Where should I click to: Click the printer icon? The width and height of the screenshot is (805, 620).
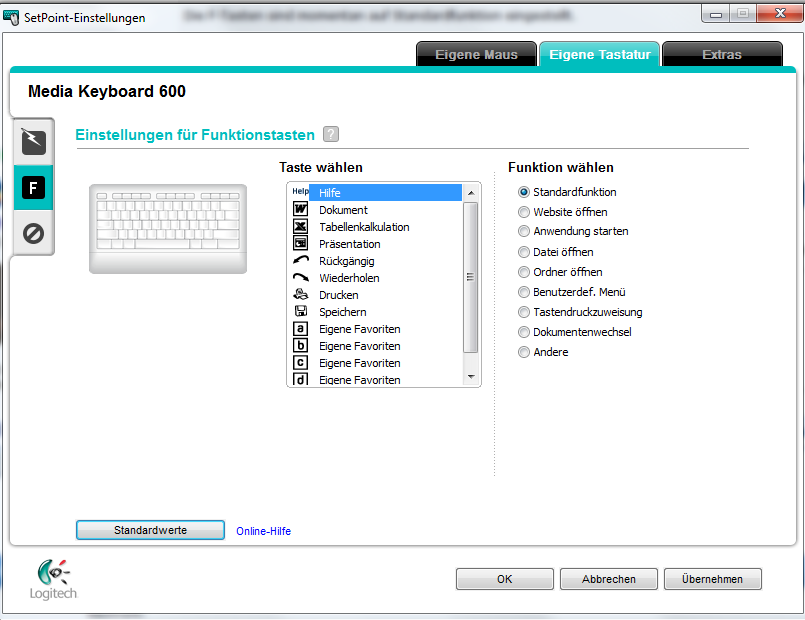pyautogui.click(x=301, y=294)
